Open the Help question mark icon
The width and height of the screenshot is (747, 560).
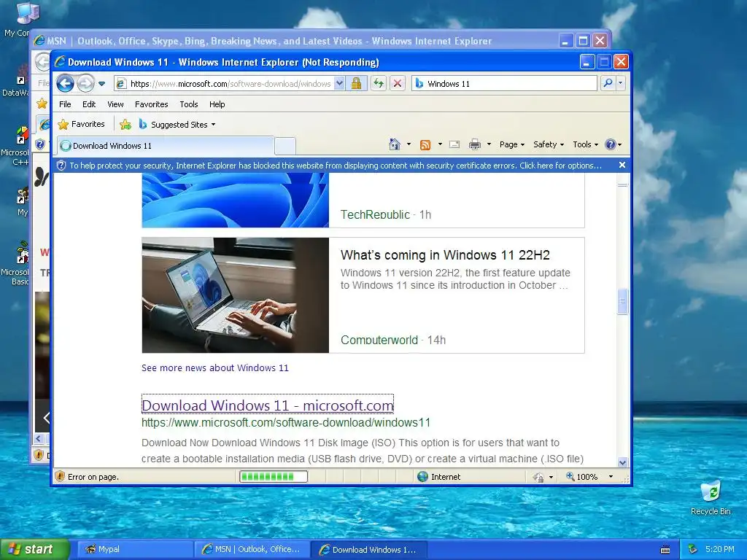611,144
